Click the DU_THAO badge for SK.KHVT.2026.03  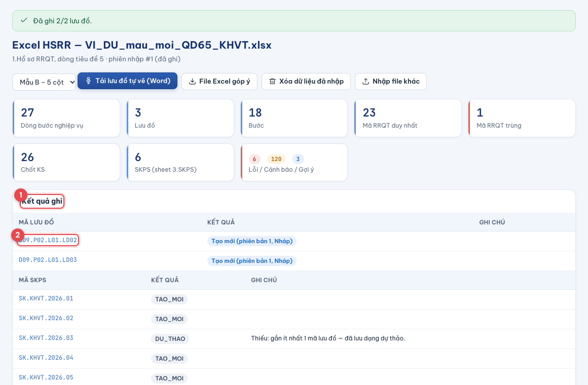coord(170,339)
